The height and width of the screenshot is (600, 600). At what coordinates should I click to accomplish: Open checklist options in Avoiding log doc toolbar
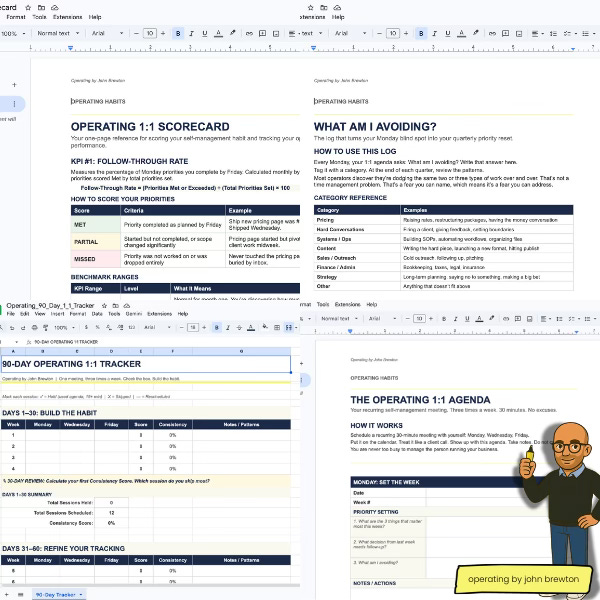point(569,34)
